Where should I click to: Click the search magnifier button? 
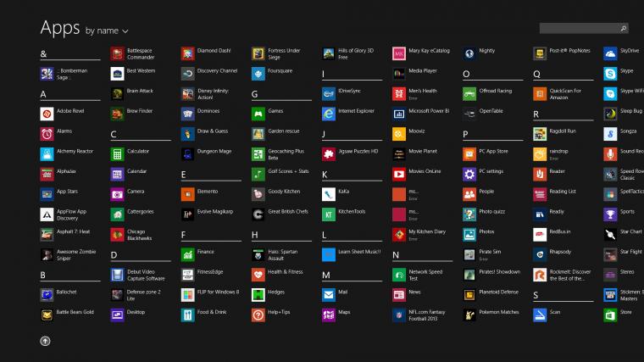[x=623, y=28]
